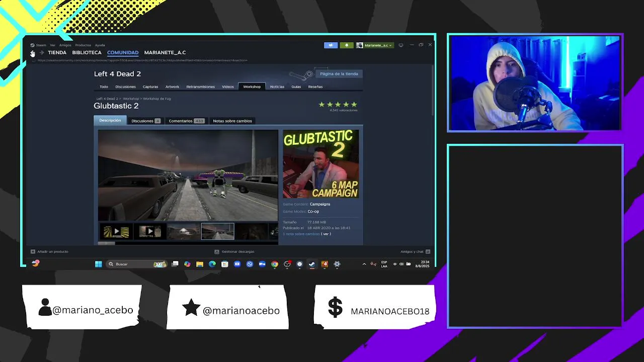
Task: Go to BIBLIOTECA section
Action: point(87,52)
